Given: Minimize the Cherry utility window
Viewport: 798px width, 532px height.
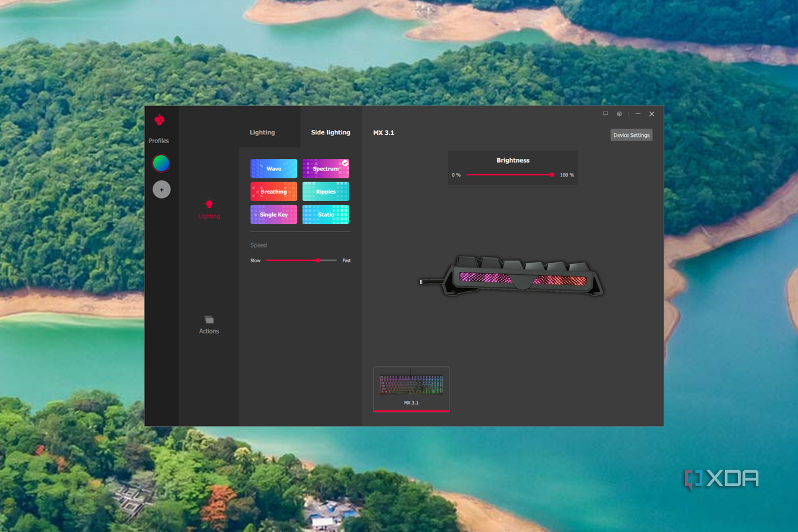Looking at the screenshot, I should pos(638,114).
